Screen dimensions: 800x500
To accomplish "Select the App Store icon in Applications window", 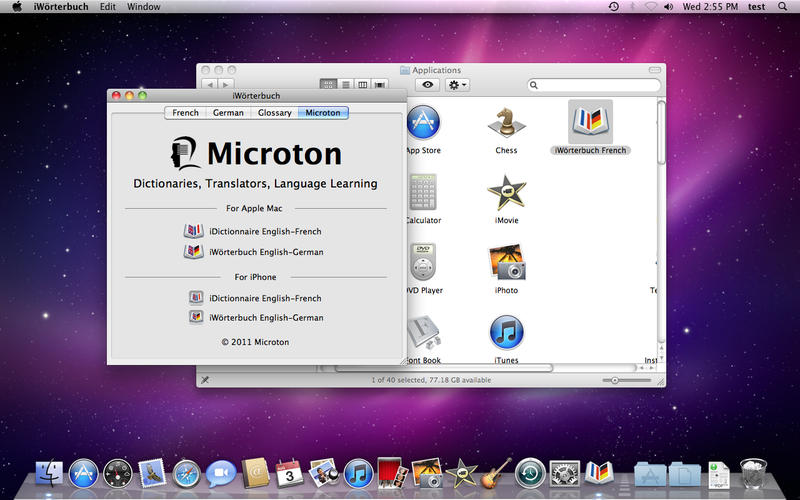I will click(x=423, y=122).
